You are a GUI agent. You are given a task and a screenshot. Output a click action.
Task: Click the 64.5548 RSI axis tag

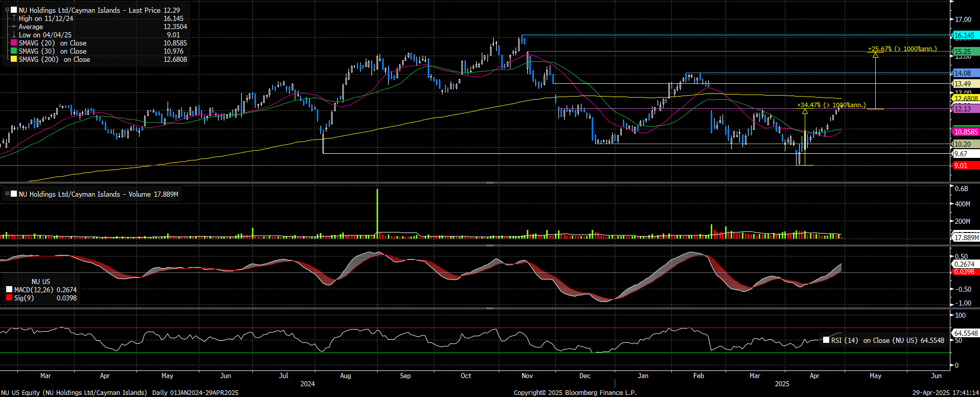coord(966,333)
